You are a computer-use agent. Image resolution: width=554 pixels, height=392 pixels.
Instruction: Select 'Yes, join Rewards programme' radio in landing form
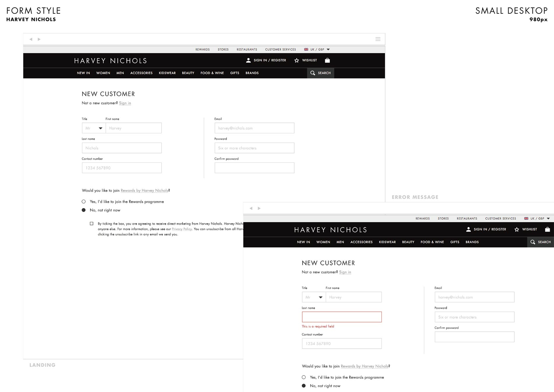(x=84, y=202)
